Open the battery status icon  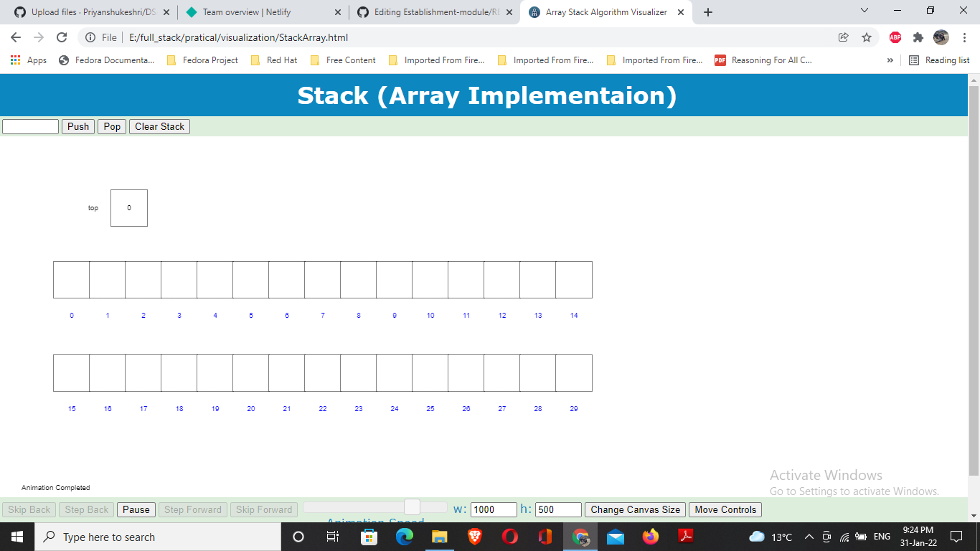pyautogui.click(x=861, y=537)
